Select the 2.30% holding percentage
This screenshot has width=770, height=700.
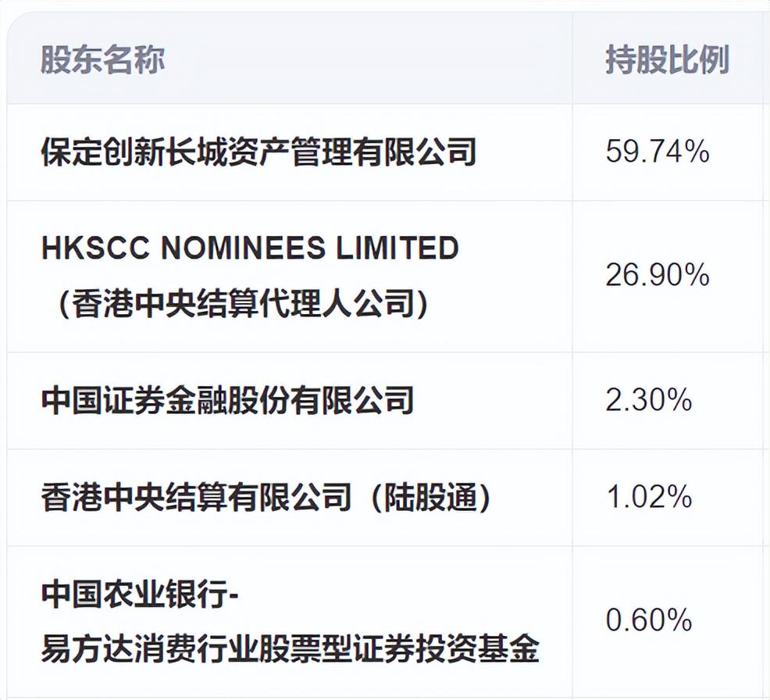(648, 401)
